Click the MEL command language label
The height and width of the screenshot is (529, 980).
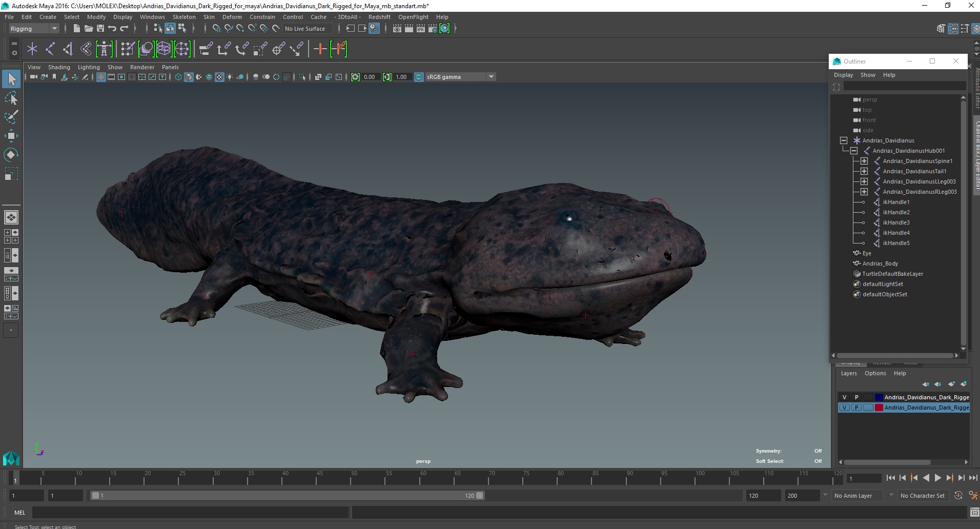[19, 513]
